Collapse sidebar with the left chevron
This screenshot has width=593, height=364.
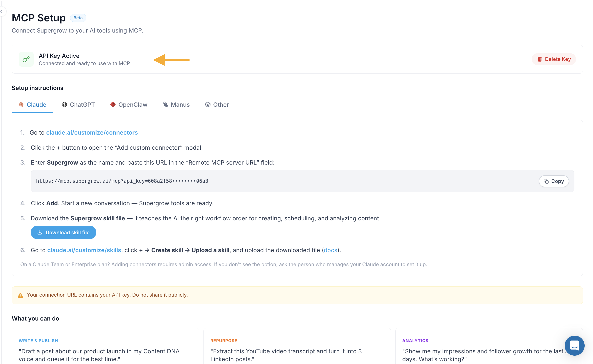[2, 11]
